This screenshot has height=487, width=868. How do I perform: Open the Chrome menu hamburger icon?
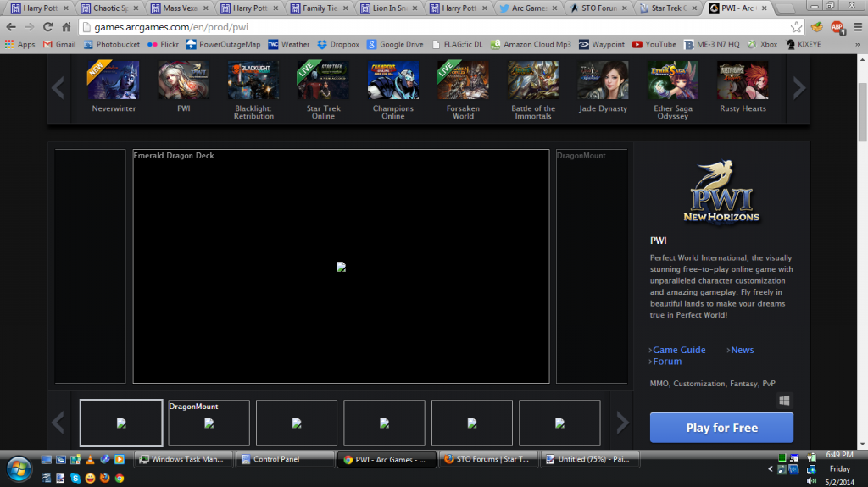point(858,27)
